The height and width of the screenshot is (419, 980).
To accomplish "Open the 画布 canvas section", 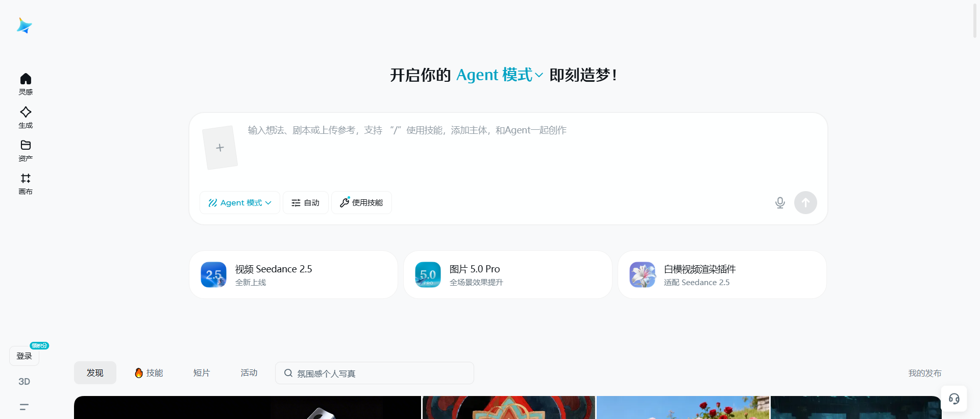I will pos(26,184).
